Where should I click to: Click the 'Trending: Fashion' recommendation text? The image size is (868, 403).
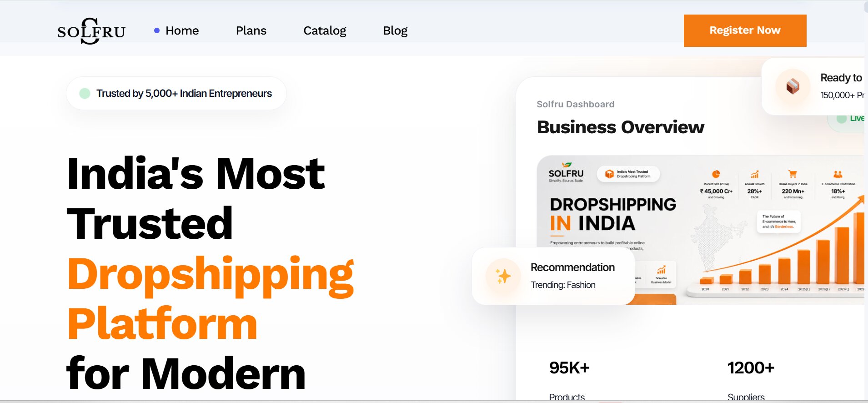(563, 285)
